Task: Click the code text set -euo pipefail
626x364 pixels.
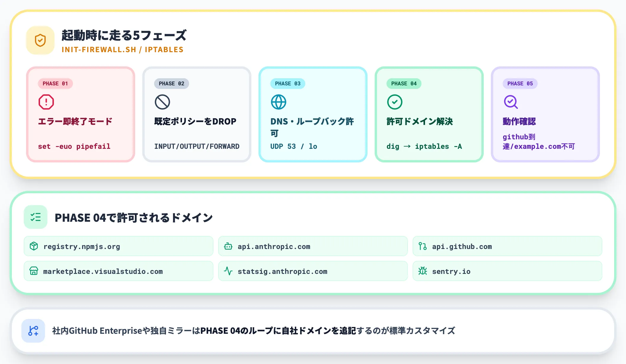Action: point(74,146)
